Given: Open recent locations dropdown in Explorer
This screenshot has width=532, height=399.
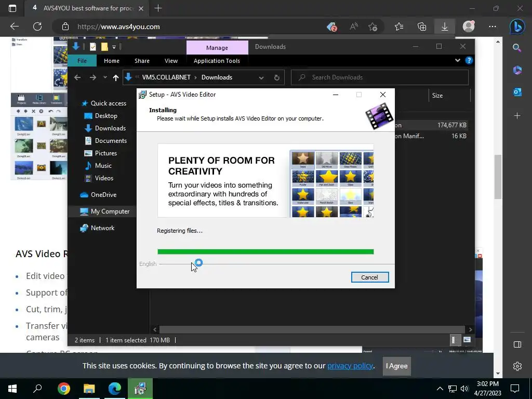Looking at the screenshot, I should (x=105, y=77).
